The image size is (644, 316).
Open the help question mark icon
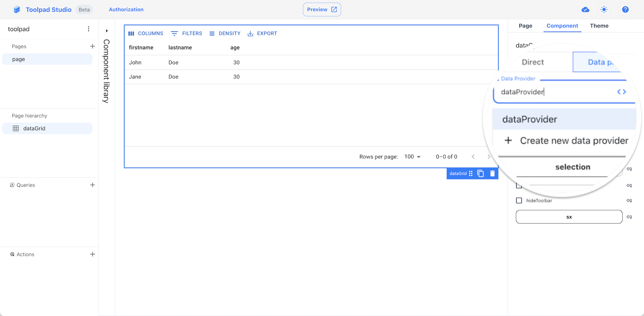click(625, 9)
